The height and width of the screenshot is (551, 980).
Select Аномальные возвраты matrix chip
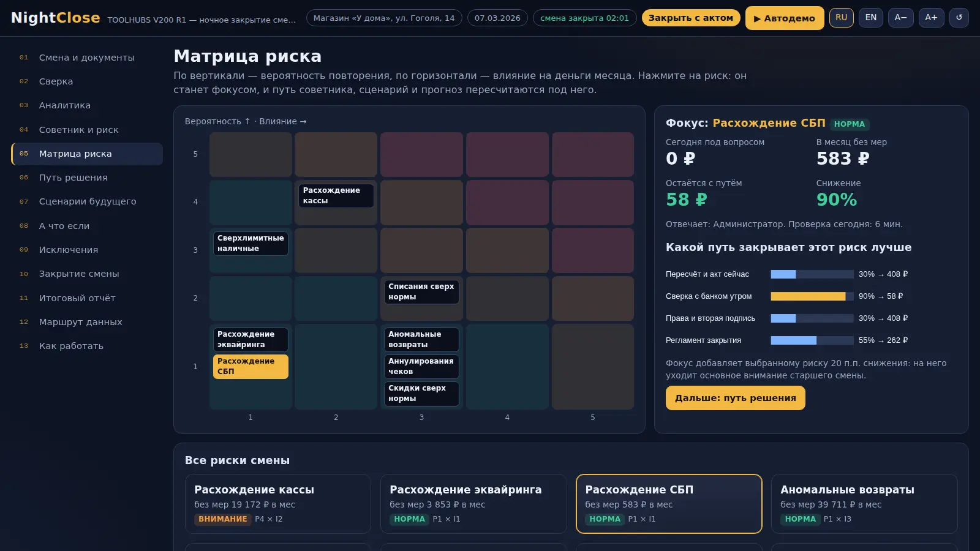[x=421, y=339]
